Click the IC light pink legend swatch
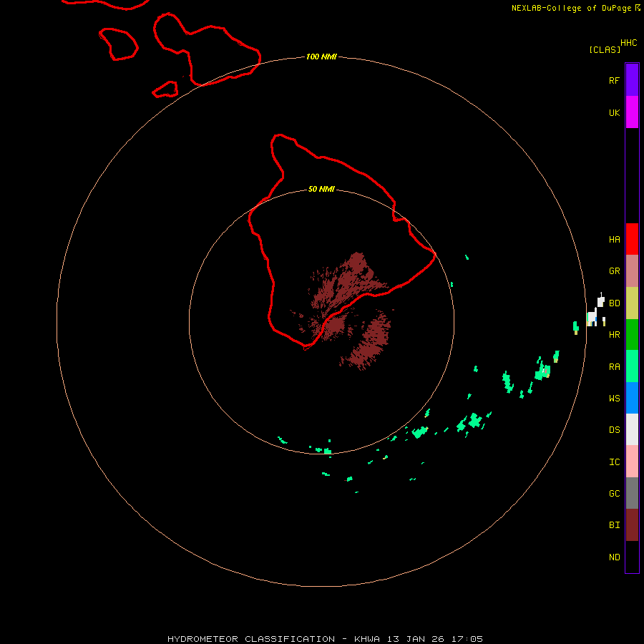The height and width of the screenshot is (644, 644). coord(632,462)
